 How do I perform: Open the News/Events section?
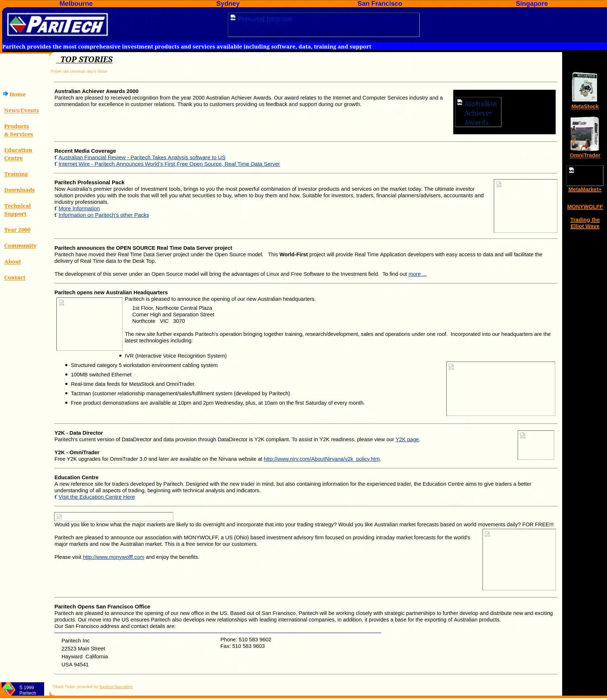[22, 110]
